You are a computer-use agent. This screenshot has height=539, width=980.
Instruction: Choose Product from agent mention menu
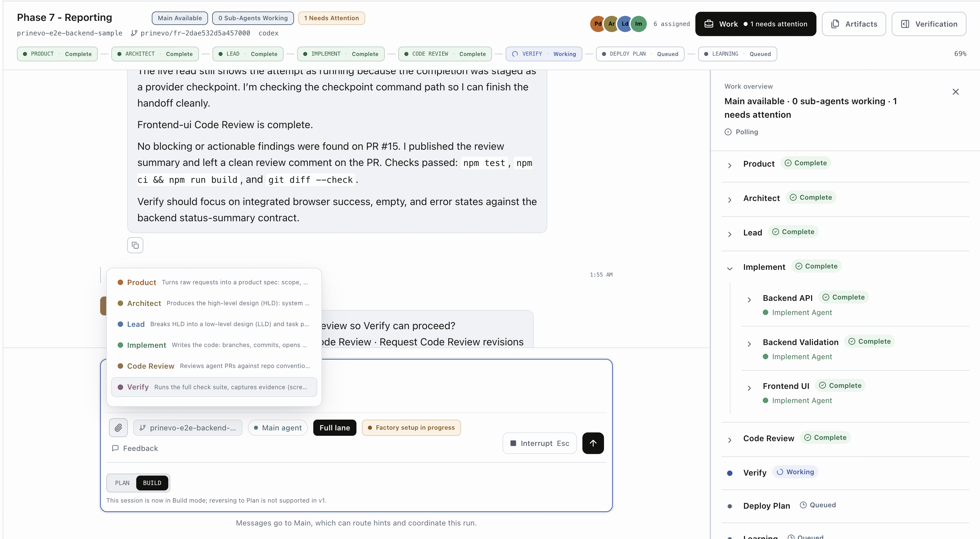(214, 282)
